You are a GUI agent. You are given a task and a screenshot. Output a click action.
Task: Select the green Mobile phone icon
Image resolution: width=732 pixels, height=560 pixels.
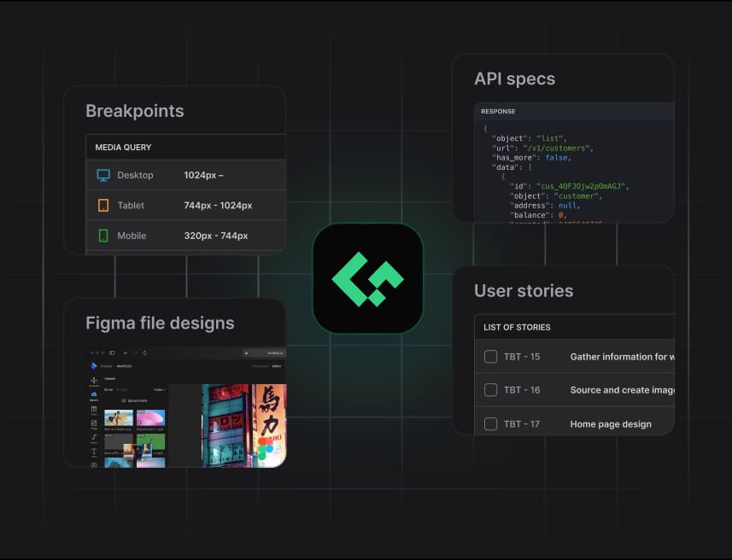(104, 234)
